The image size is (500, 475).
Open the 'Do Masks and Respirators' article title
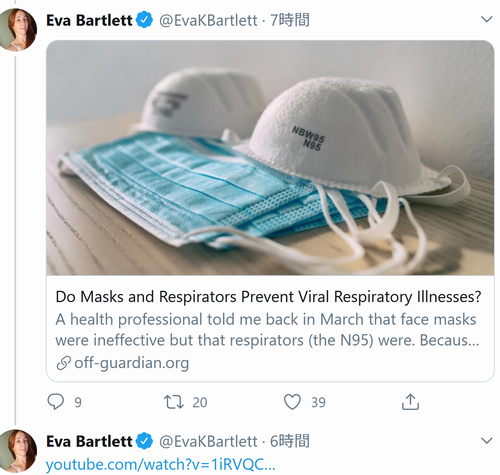pyautogui.click(x=268, y=297)
